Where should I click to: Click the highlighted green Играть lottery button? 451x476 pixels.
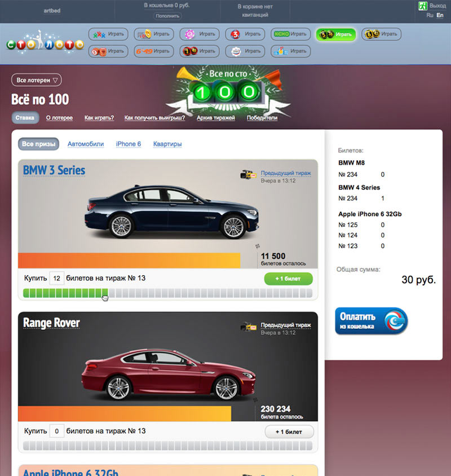pos(336,34)
